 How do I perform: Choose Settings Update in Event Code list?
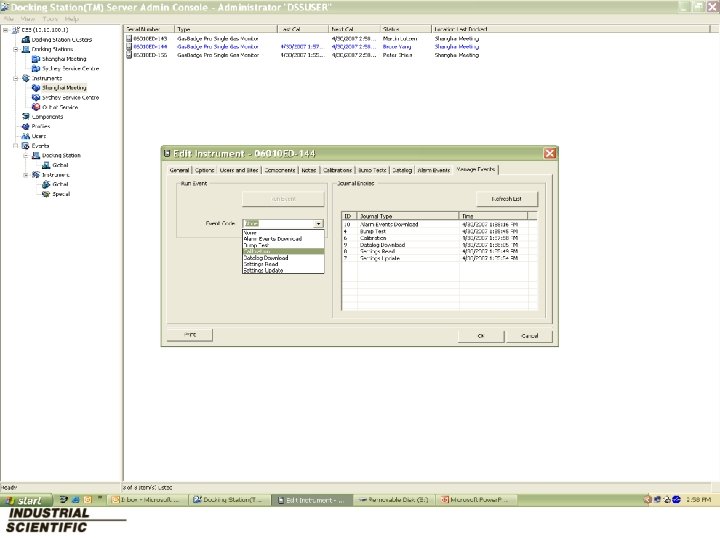click(283, 270)
